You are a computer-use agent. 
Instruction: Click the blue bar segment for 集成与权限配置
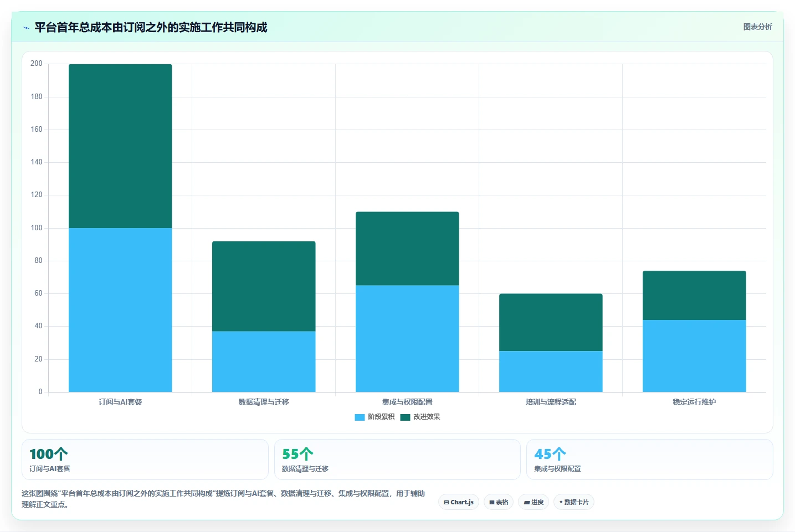407,339
